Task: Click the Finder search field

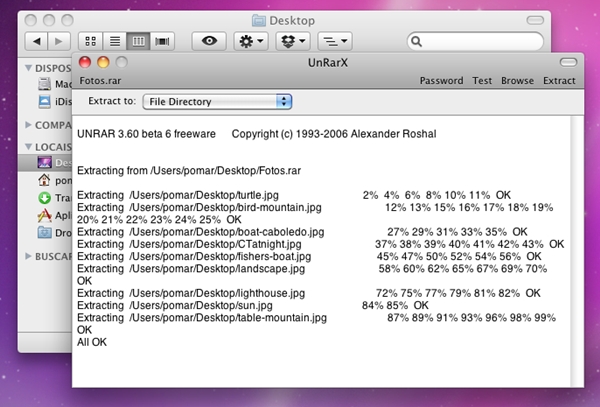Action: click(x=475, y=41)
